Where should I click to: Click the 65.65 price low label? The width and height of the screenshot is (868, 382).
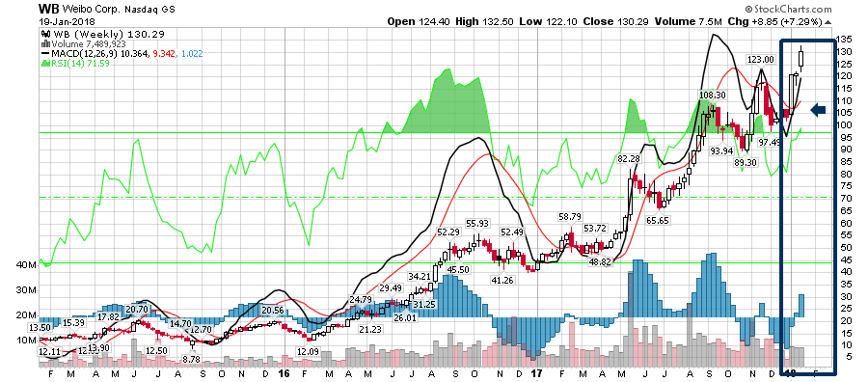(x=659, y=220)
